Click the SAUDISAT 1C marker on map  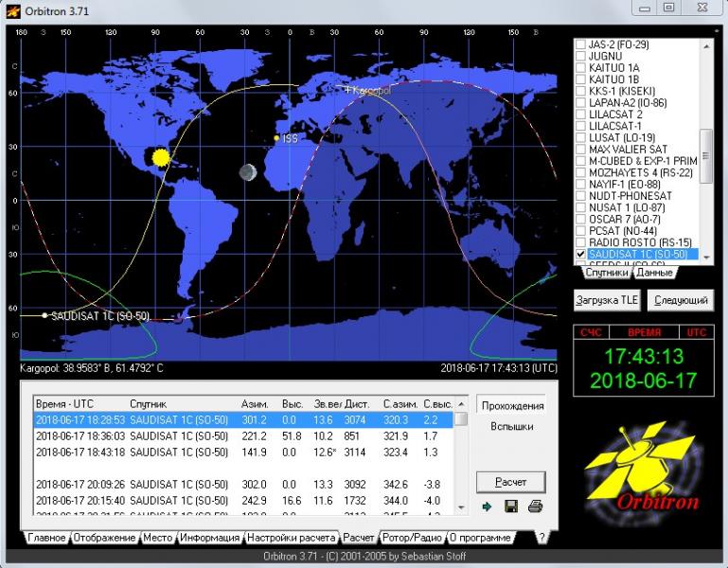click(44, 315)
